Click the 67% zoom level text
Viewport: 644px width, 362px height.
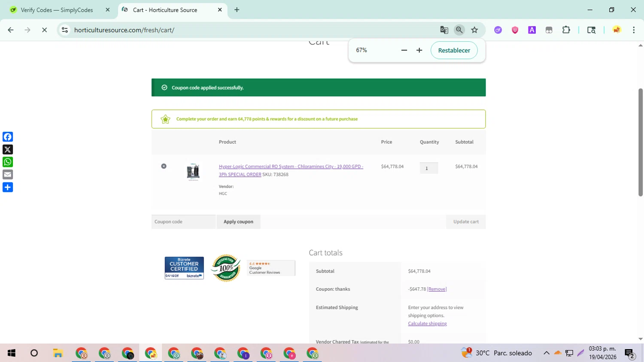[361, 50]
